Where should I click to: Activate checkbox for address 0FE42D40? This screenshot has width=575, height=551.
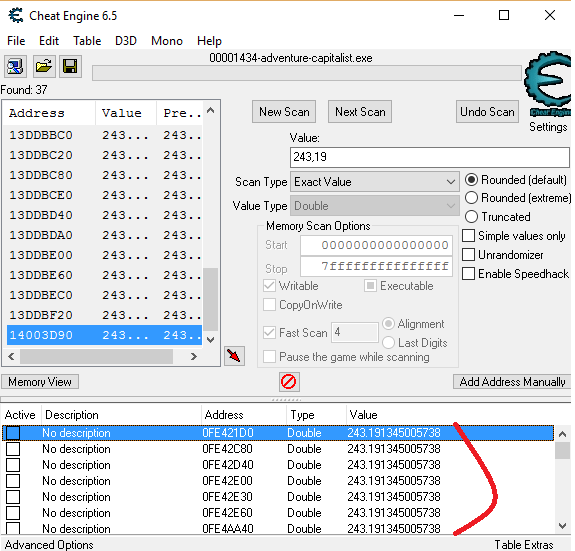tap(13, 465)
